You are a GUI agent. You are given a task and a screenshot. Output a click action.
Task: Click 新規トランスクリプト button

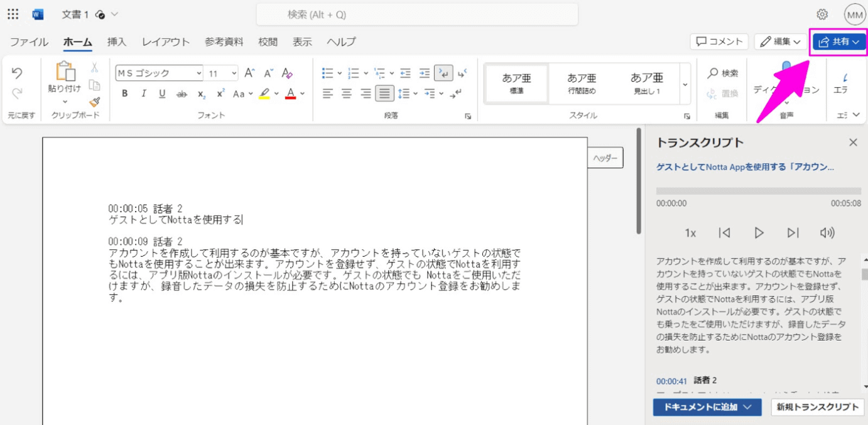click(x=818, y=407)
